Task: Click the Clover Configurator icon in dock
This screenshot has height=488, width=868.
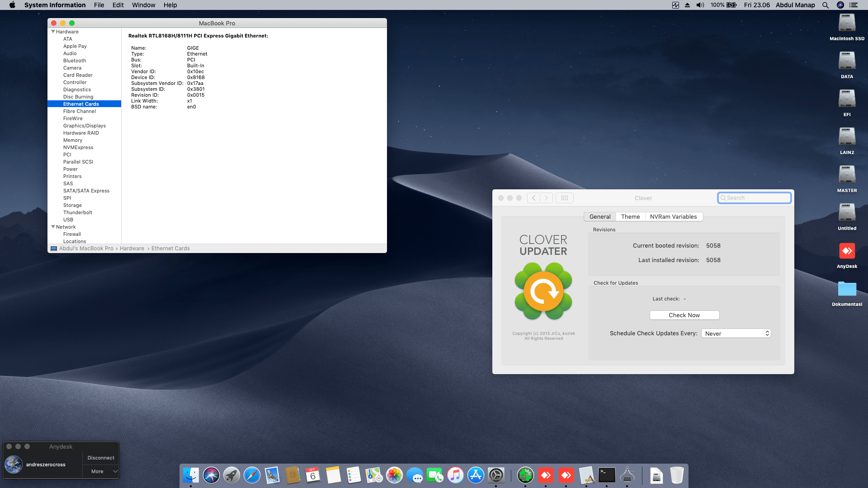Action: pos(525,475)
